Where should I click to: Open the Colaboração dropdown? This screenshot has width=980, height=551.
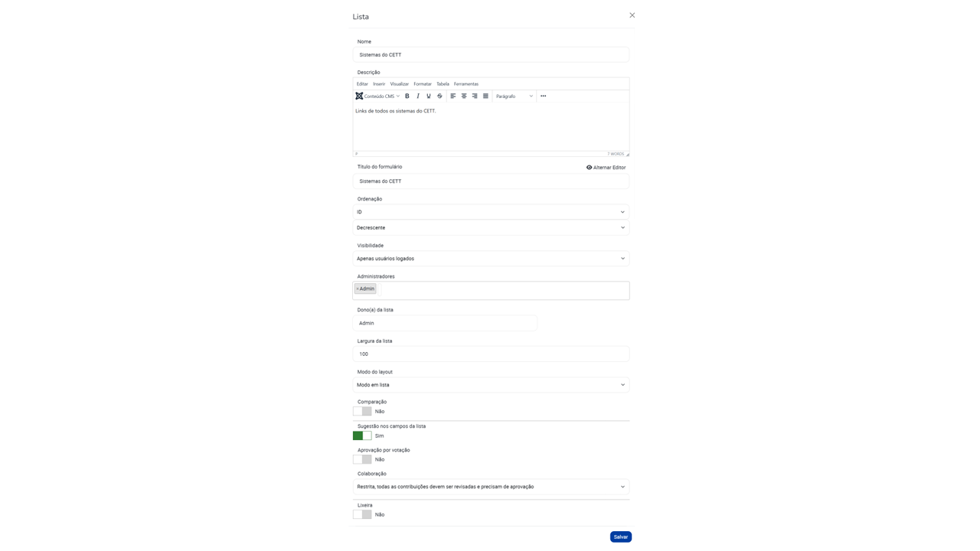(x=491, y=487)
